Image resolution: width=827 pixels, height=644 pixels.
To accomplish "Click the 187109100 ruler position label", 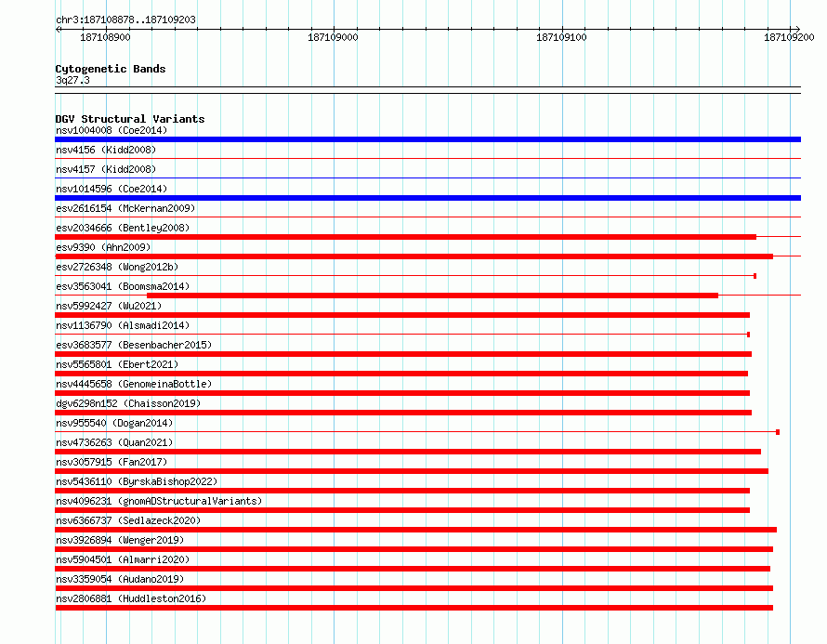I will 561,37.
